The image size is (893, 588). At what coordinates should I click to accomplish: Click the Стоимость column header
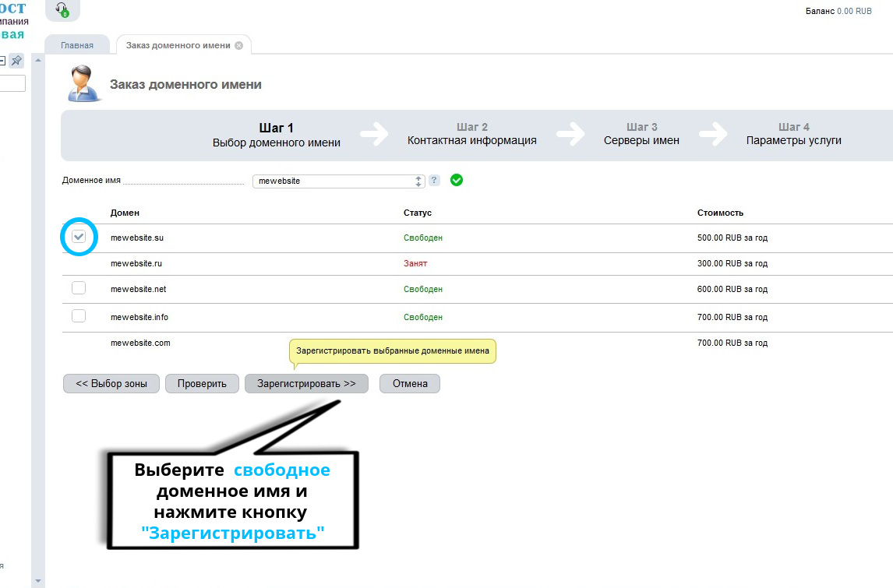click(721, 213)
